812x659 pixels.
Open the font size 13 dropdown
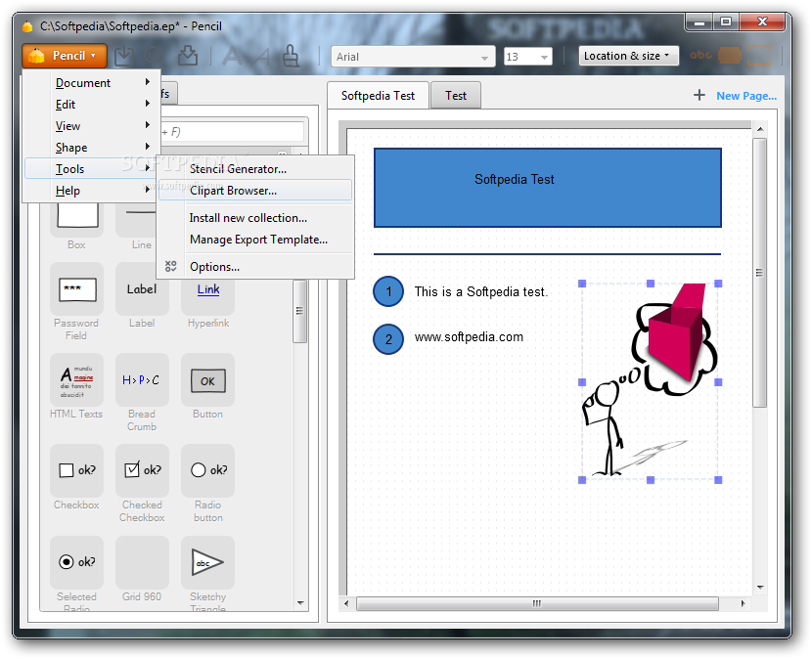[x=527, y=57]
